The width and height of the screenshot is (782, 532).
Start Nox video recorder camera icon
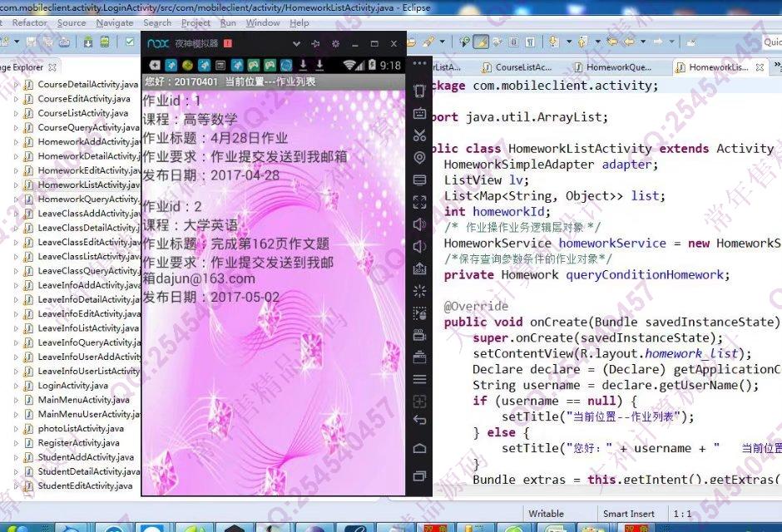coord(419,335)
